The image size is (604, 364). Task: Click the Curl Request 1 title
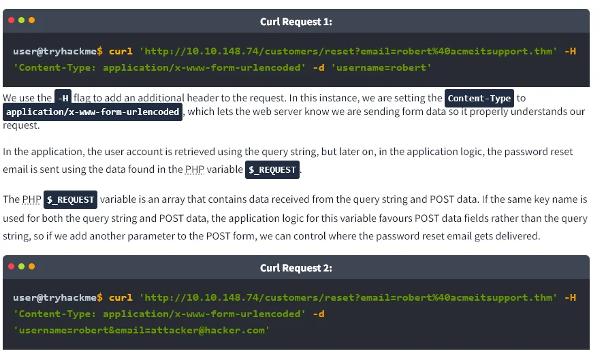[296, 22]
